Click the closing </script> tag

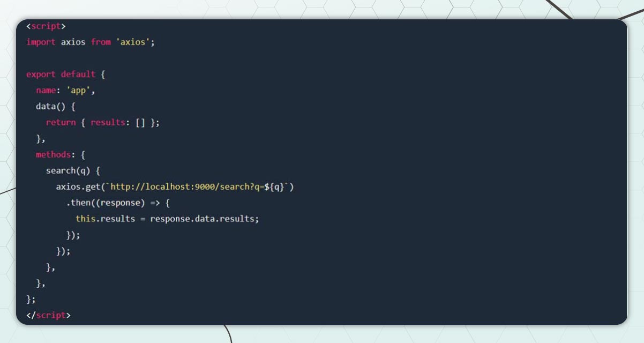tap(48, 316)
